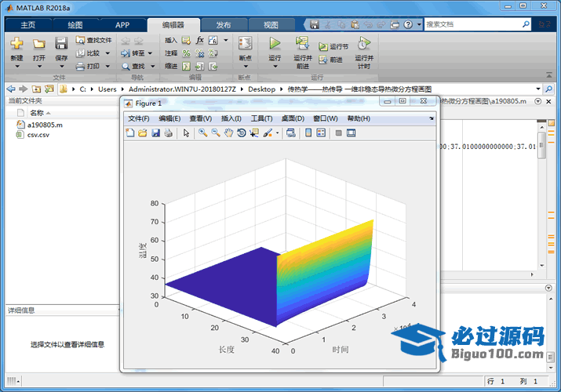Viewport: 561px width, 392px height.
Task: Click the Save (保存) floppy icon
Action: 61,43
